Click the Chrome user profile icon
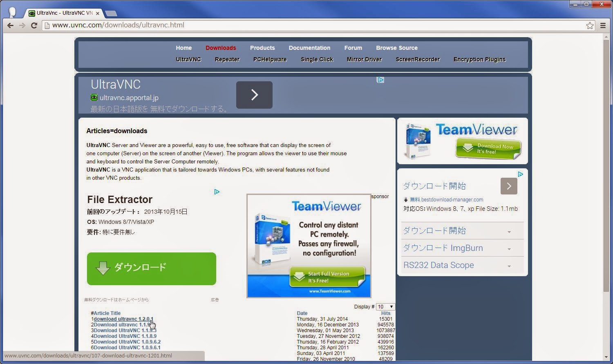Viewport: 613px width, 364px height. click(13, 12)
